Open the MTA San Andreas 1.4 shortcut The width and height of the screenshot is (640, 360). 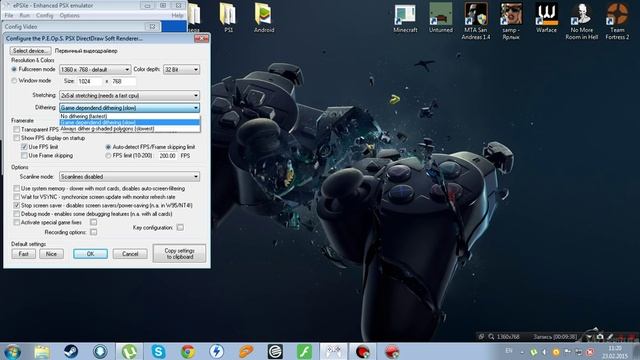[476, 20]
